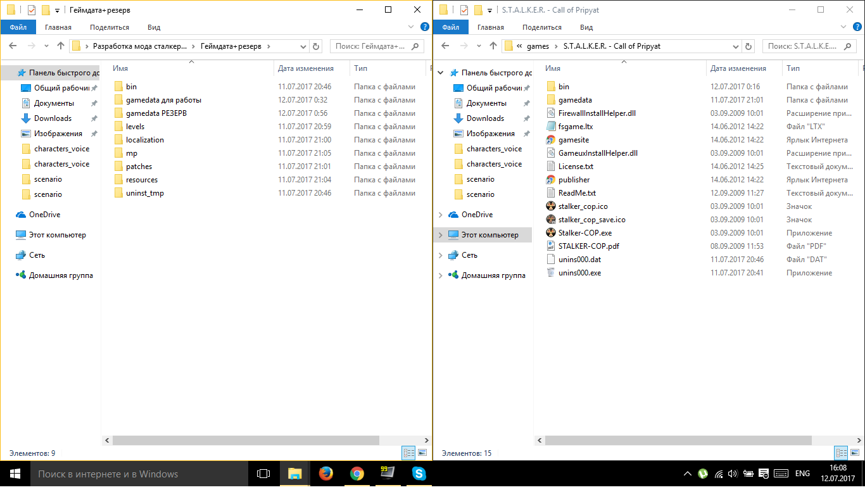
Task: Expand Network in right navigation pane
Action: 441,255
